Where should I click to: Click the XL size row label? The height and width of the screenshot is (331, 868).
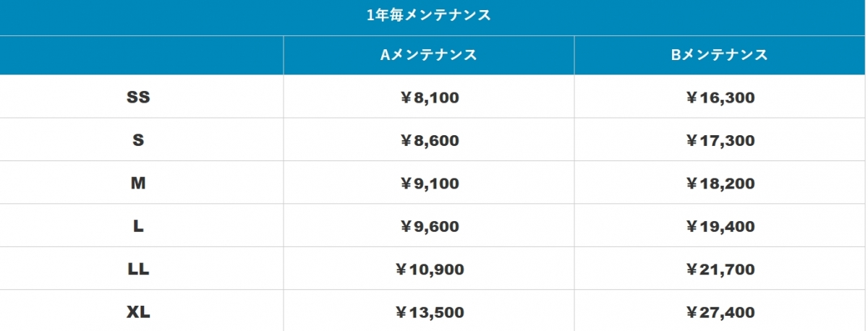point(138,312)
